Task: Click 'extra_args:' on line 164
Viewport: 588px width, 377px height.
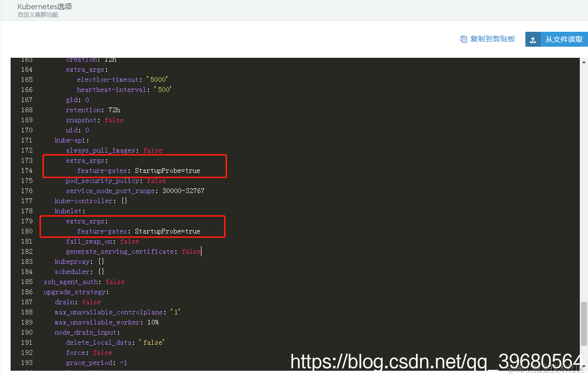Action: 87,69
